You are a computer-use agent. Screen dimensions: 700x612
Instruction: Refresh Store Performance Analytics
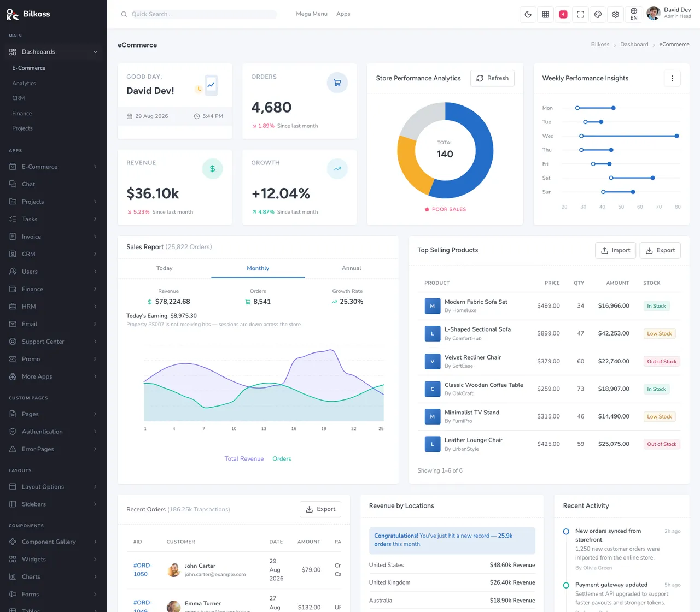tap(492, 78)
